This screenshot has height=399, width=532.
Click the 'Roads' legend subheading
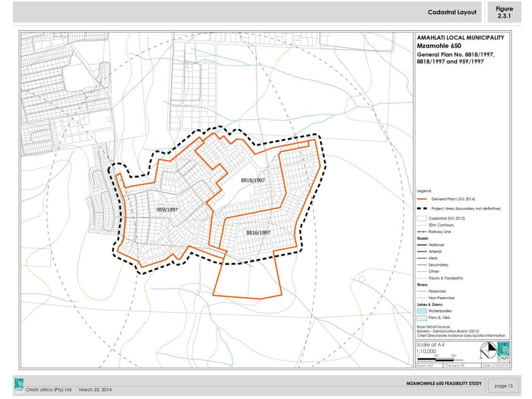coord(422,238)
